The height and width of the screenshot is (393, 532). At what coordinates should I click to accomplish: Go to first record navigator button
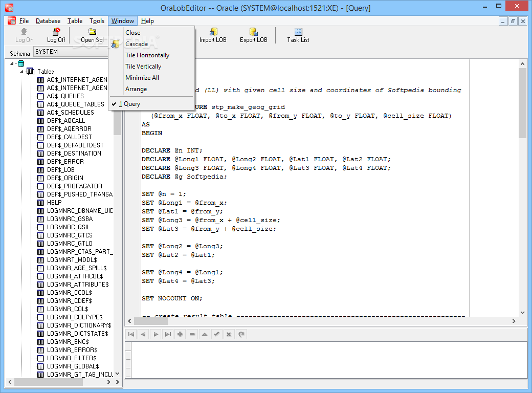(131, 334)
